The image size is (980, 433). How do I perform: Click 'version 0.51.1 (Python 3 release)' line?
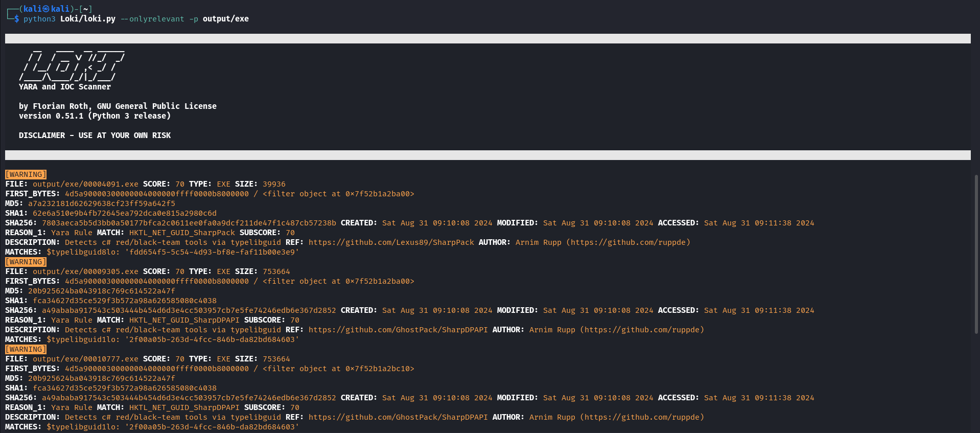click(95, 116)
